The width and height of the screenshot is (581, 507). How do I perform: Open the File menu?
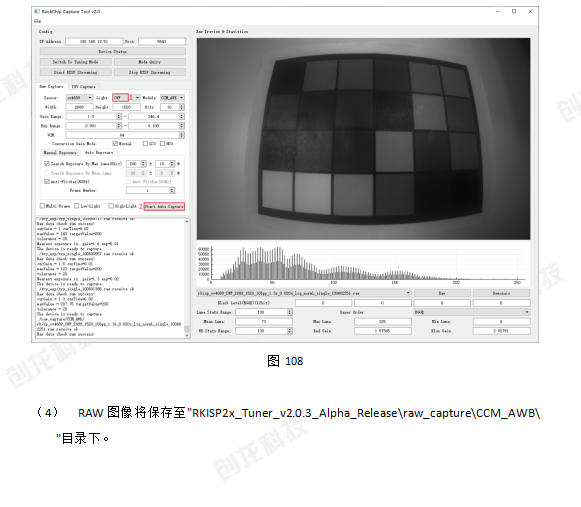[x=37, y=21]
